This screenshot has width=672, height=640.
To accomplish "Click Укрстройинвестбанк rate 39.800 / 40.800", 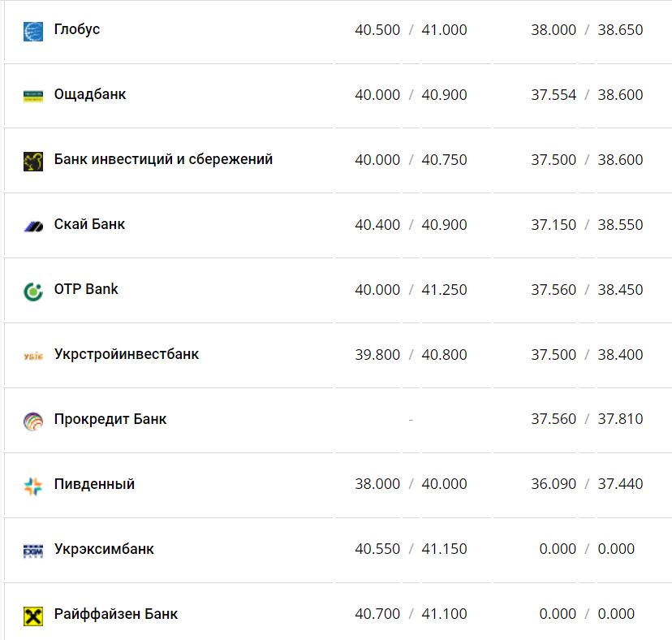I will click(x=411, y=354).
